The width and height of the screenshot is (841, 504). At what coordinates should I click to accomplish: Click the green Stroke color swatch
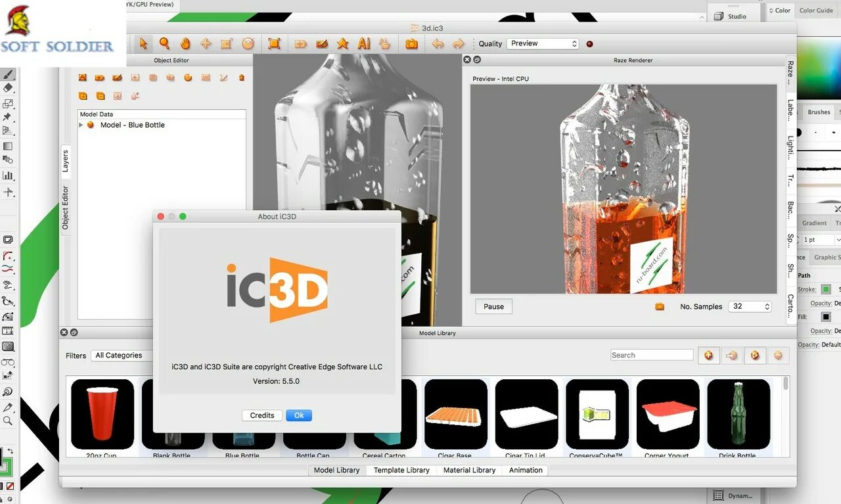[x=826, y=289]
